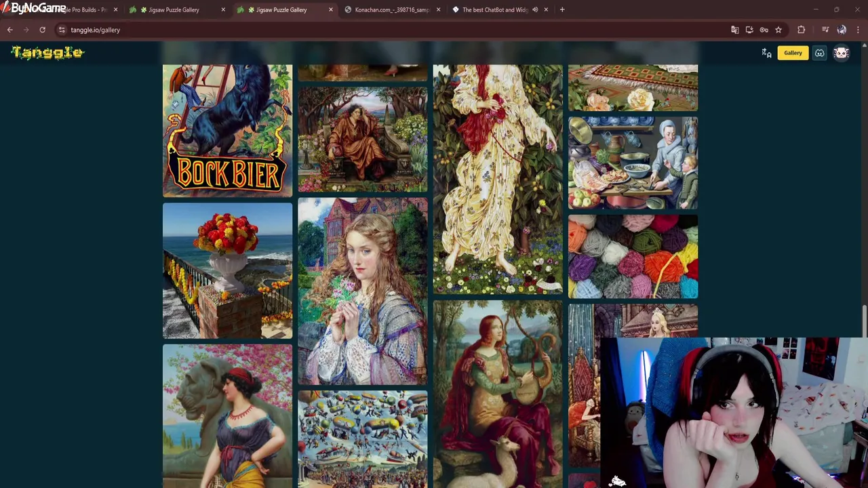Click the scrollbar up arrow
This screenshot has height=488, width=868.
864,45
